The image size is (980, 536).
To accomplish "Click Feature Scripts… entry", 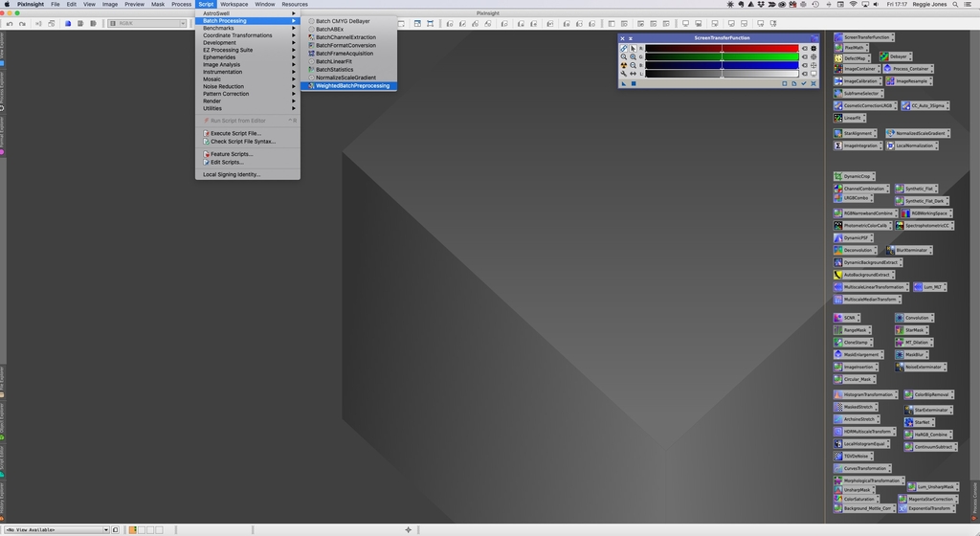I will click(232, 154).
